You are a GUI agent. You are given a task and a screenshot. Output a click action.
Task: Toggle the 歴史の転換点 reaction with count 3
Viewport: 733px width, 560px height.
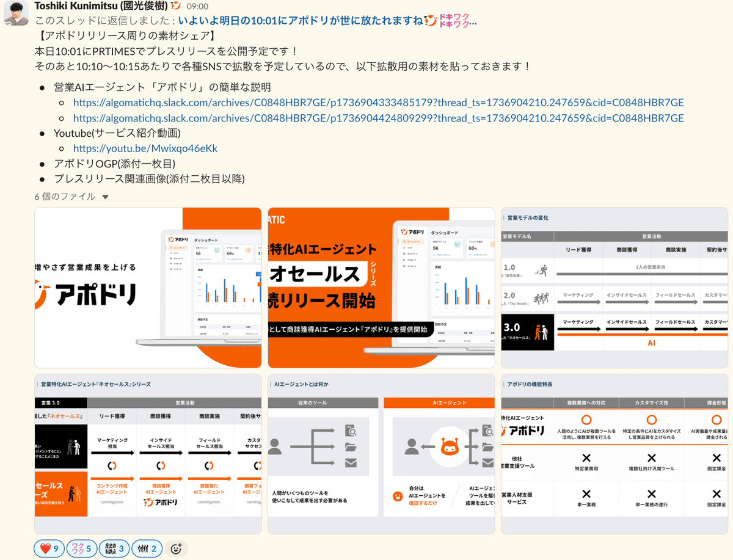[x=114, y=548]
